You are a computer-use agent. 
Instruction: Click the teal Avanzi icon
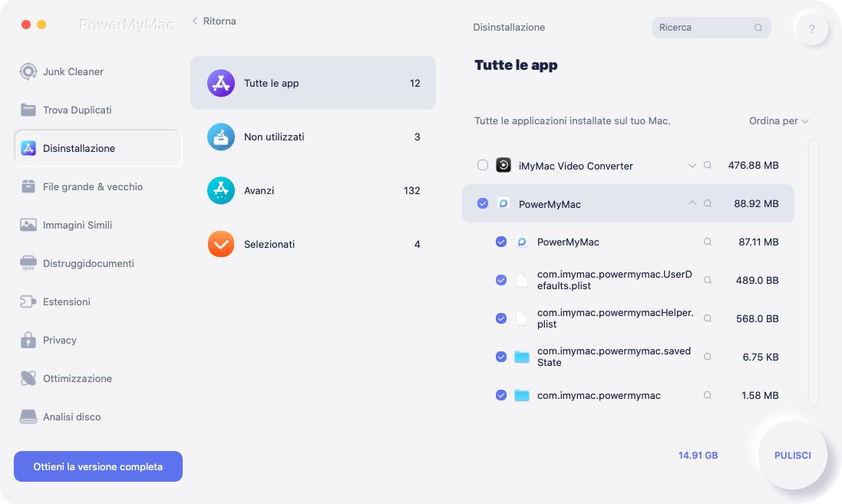click(x=221, y=190)
